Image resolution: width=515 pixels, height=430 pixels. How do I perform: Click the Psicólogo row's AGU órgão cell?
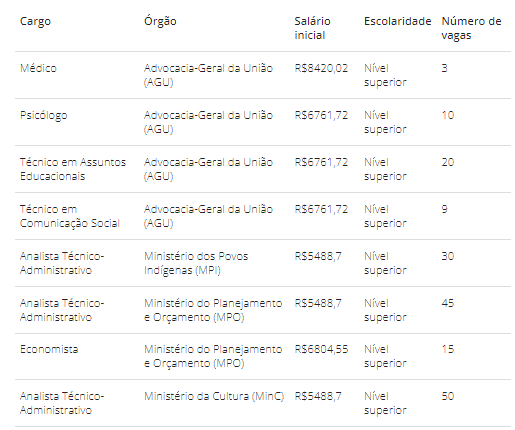(208, 122)
